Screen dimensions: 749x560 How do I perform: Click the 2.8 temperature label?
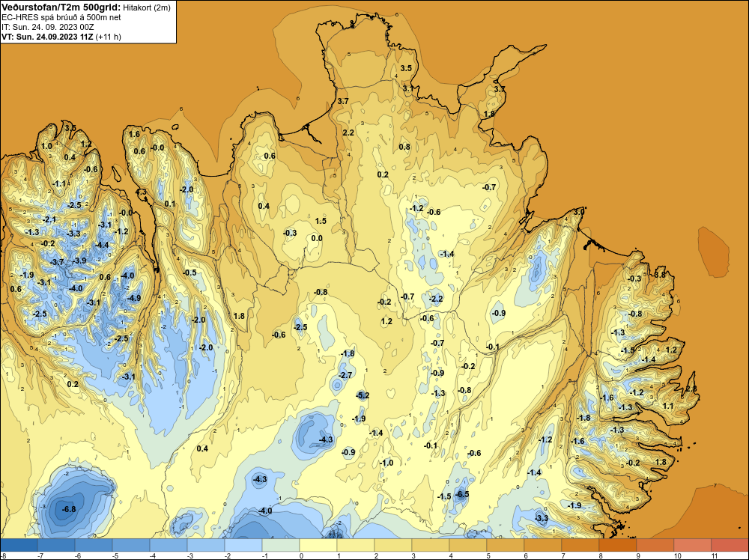[691, 389]
